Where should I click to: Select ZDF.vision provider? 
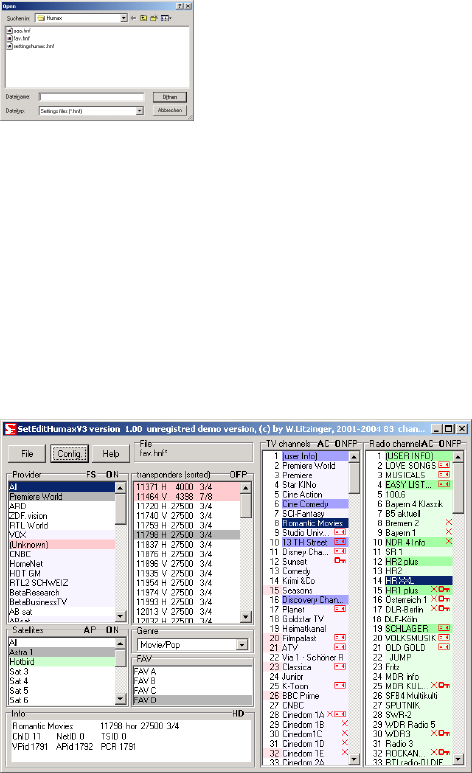click(62, 516)
